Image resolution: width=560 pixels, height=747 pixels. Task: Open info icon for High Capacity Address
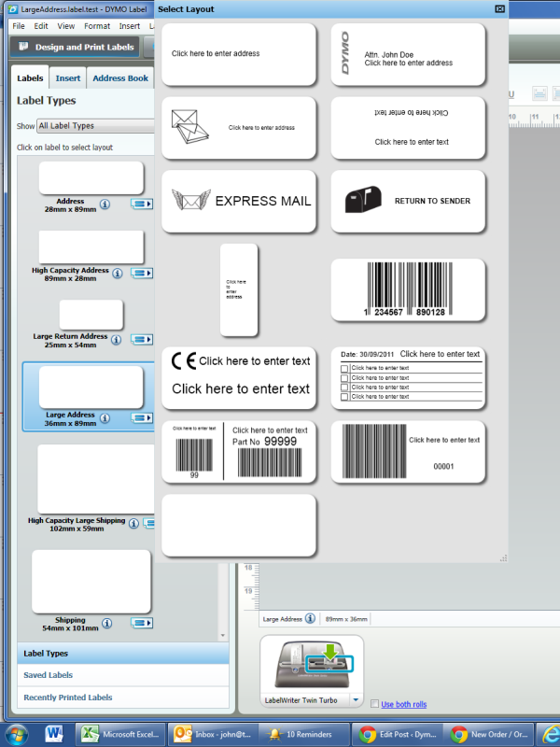click(x=118, y=273)
